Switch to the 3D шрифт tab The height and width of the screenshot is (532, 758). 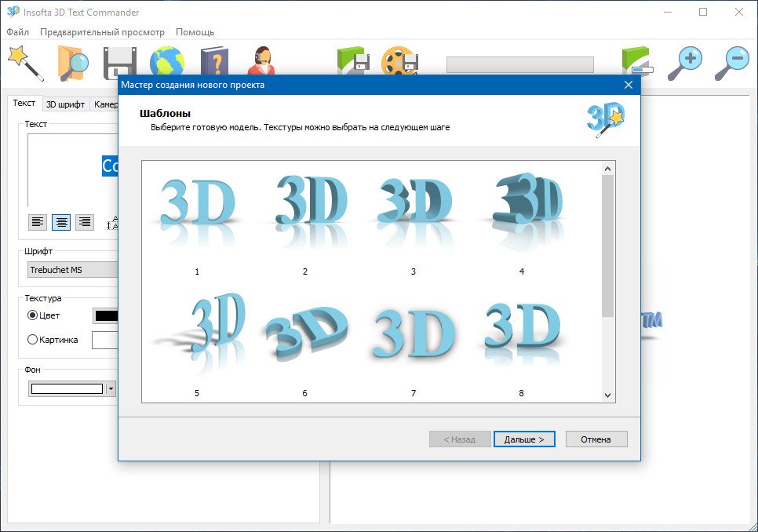click(65, 104)
